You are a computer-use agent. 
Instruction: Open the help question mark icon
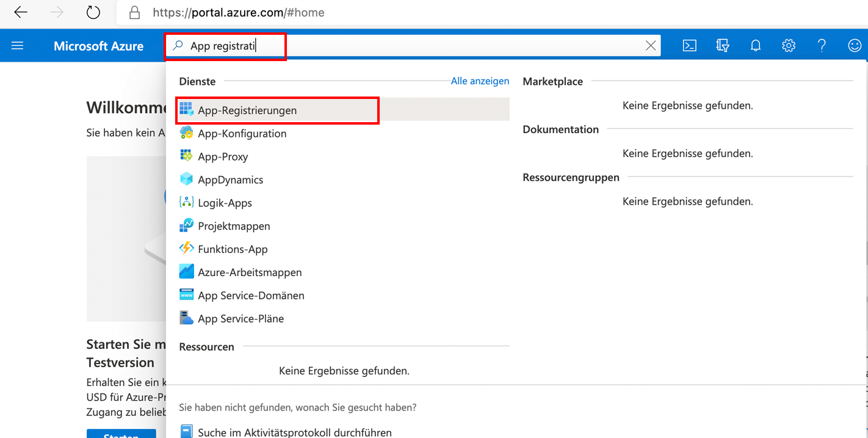822,46
